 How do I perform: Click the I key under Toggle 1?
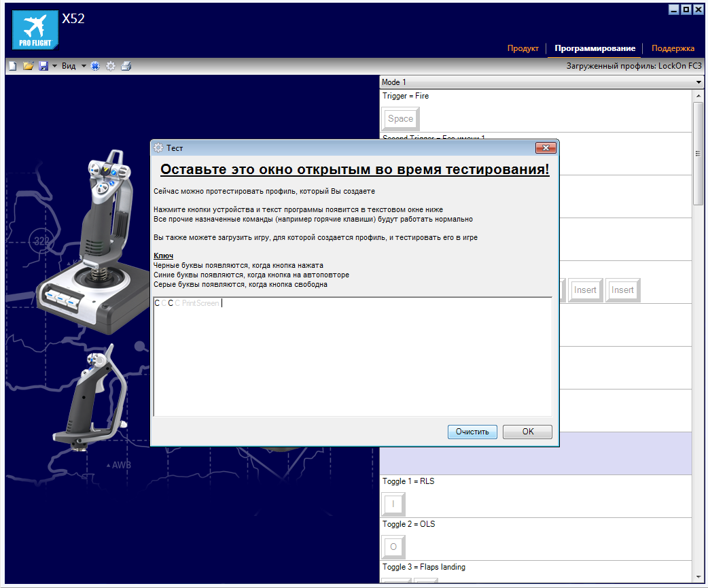coord(393,504)
